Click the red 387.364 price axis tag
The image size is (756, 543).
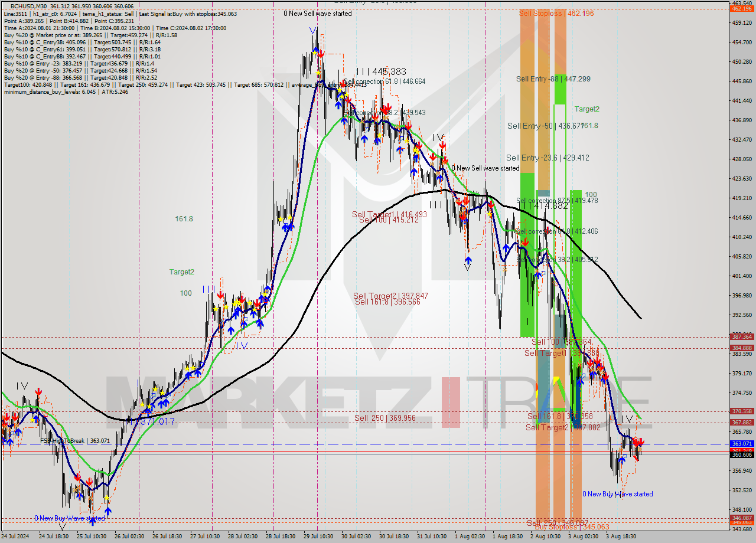click(741, 336)
